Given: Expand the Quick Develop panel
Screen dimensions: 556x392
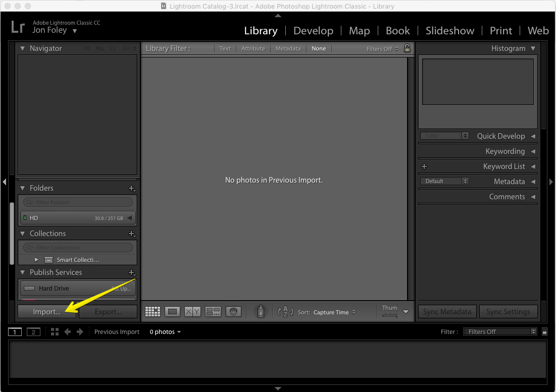Looking at the screenshot, I should coord(533,136).
